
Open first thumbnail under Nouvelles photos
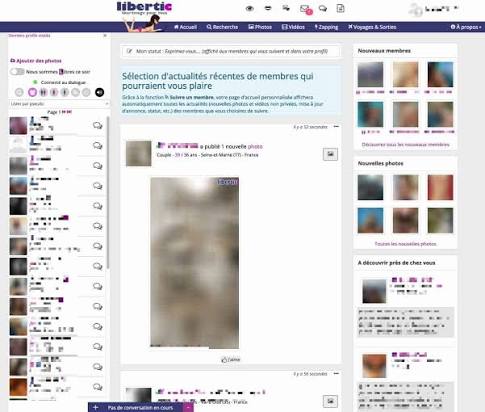(370, 187)
